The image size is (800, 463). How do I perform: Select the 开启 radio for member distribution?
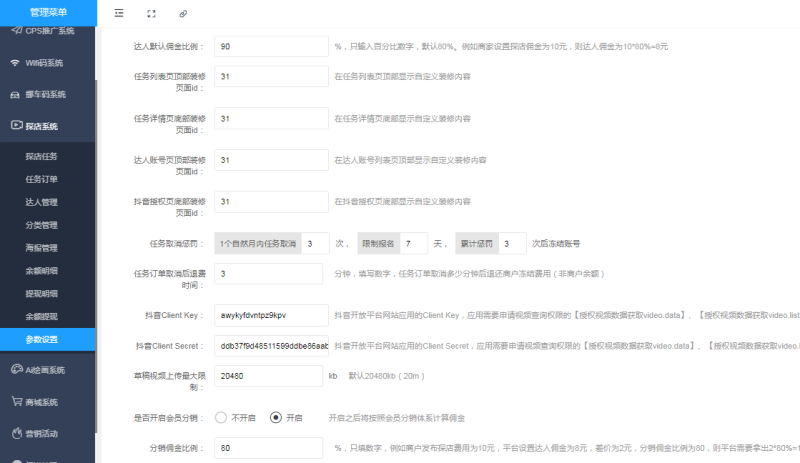pos(276,417)
